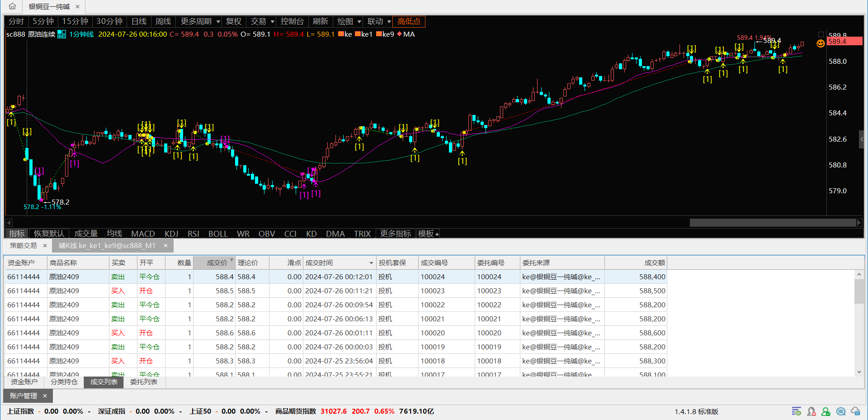Click the 刷新 refresh button
This screenshot has height=420, width=868.
[320, 21]
